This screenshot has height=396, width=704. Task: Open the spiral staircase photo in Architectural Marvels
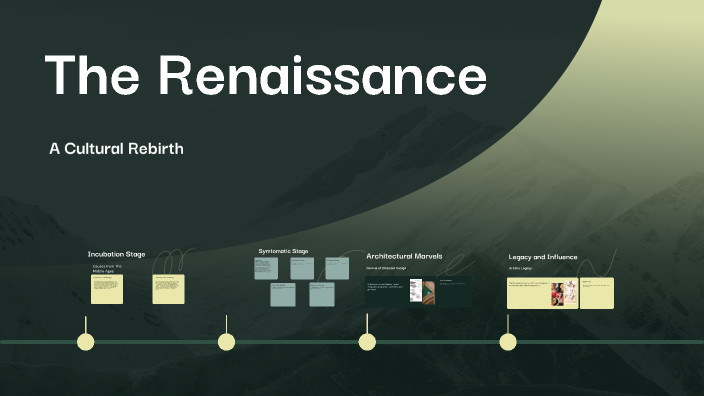point(429,293)
